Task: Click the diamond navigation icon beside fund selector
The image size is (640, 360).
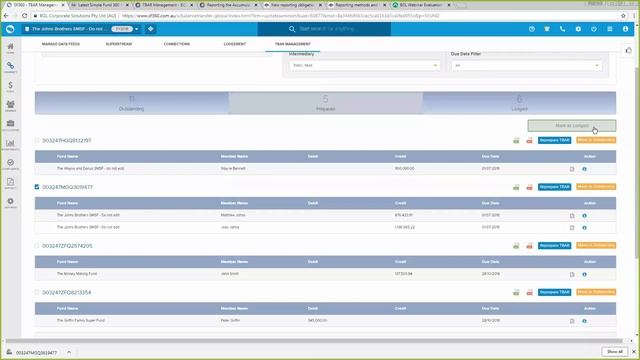Action: (151, 29)
